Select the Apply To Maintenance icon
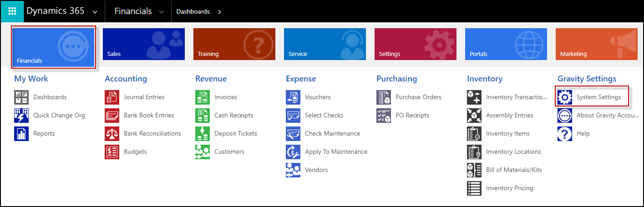 293,151
